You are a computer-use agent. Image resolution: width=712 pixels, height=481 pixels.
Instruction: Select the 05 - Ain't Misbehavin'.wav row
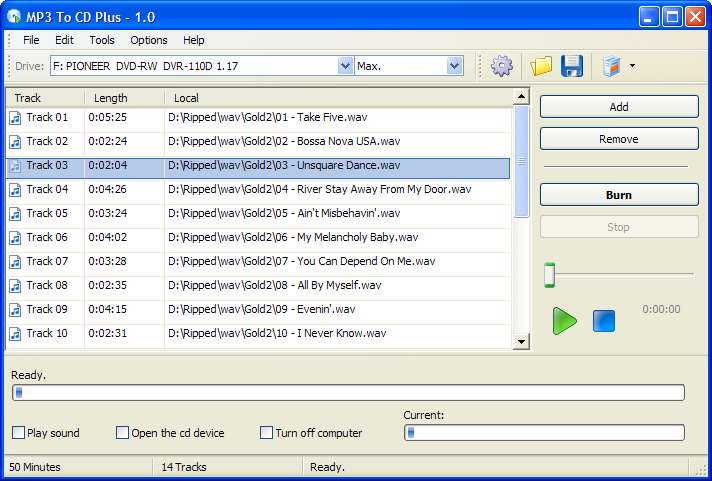[258, 214]
